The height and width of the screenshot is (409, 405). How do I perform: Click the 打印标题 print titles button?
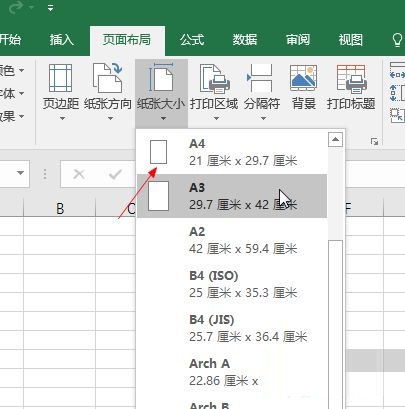click(351, 87)
